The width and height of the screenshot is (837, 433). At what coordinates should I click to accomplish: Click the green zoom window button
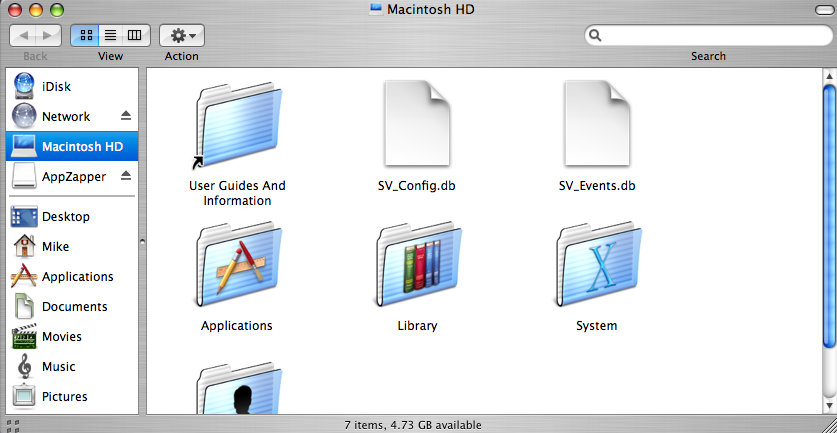tap(57, 10)
